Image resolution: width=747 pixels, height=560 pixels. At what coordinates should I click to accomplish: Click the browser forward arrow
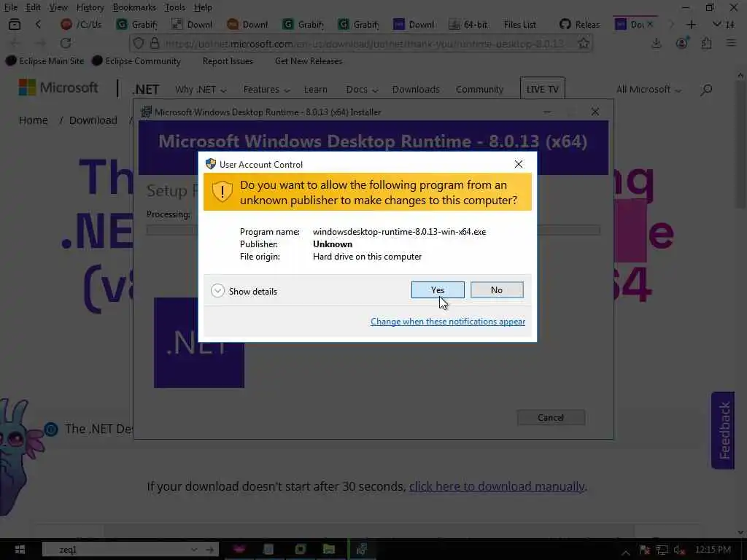click(41, 43)
